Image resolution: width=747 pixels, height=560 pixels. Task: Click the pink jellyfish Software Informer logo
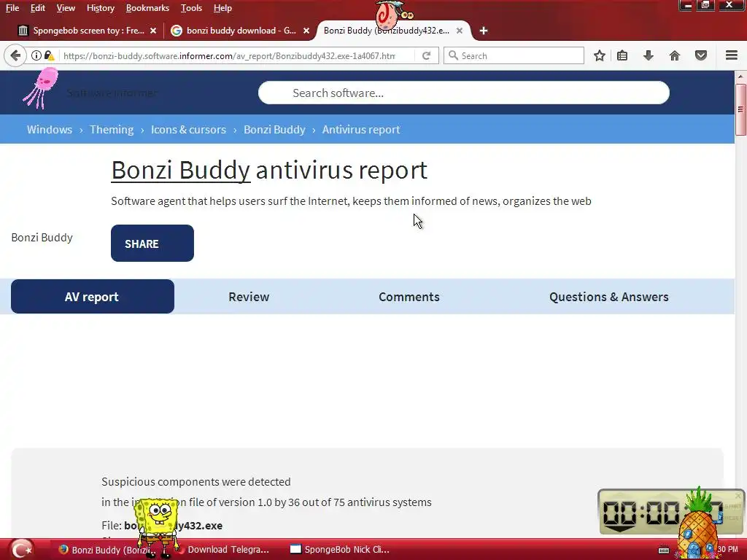pos(42,88)
